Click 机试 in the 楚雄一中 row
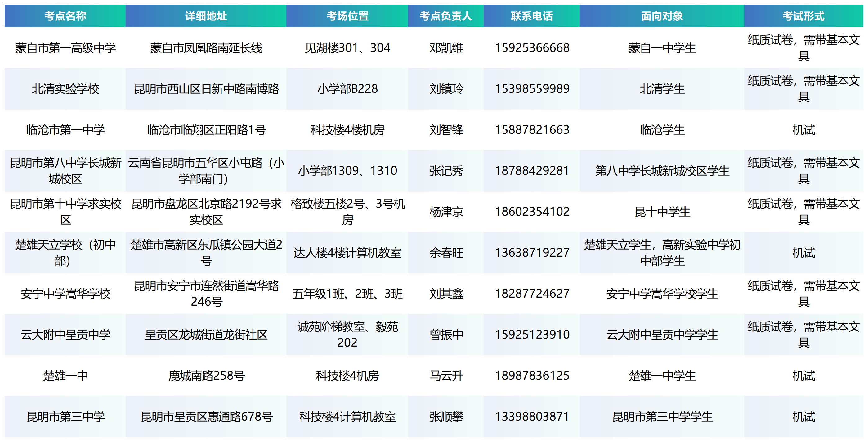 pyautogui.click(x=803, y=376)
